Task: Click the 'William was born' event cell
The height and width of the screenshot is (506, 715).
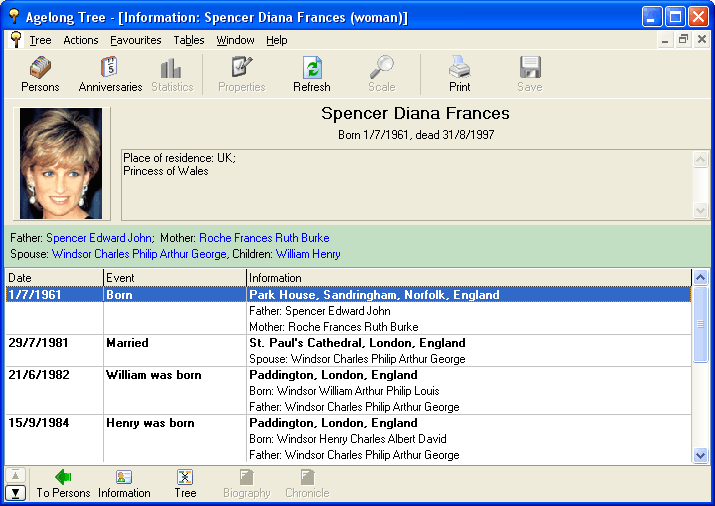Action: click(x=175, y=375)
